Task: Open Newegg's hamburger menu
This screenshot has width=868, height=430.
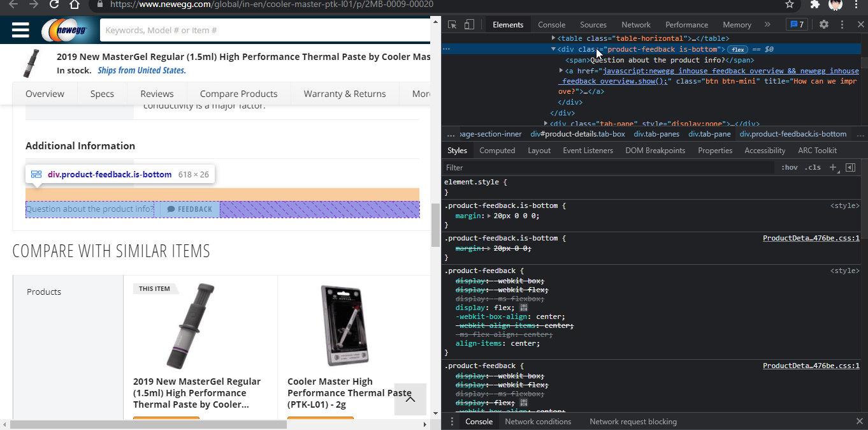Action: pos(20,30)
